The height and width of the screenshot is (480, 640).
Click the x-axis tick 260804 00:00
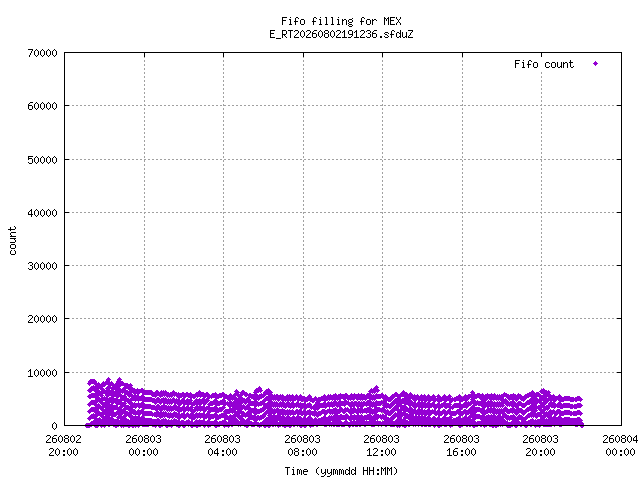coord(620,446)
